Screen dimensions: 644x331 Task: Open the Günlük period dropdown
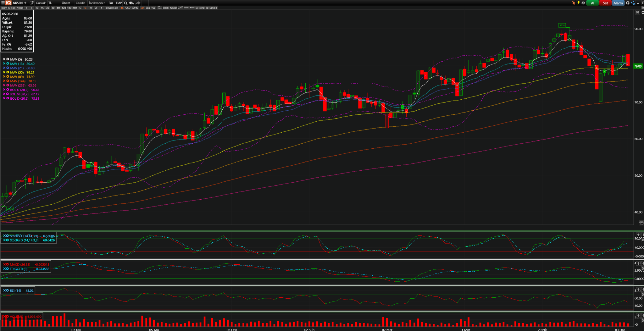(x=41, y=3)
